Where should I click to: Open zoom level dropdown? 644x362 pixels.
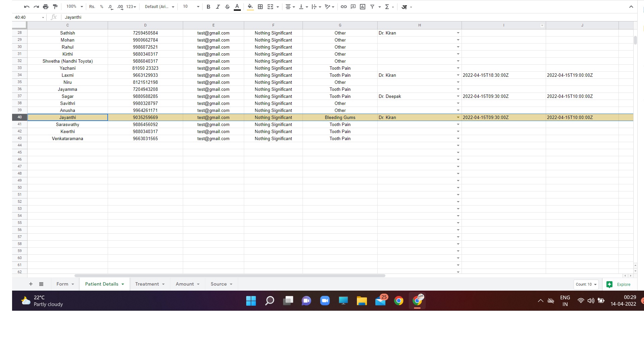point(74,7)
